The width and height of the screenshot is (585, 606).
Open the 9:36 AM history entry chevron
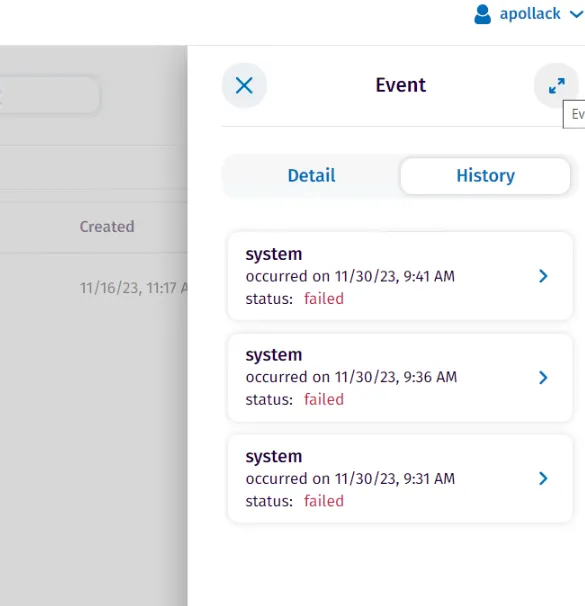(543, 377)
